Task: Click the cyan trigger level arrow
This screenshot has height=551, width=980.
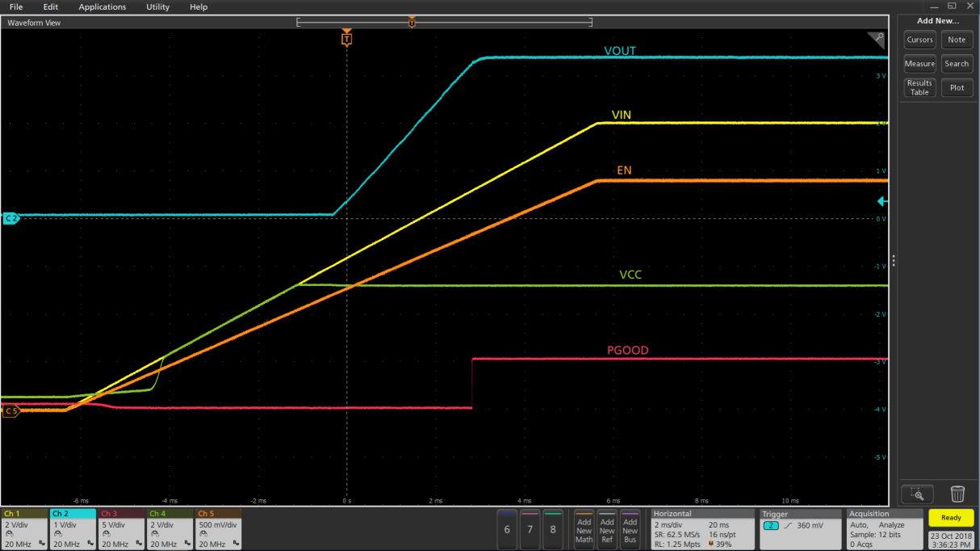Action: [882, 201]
